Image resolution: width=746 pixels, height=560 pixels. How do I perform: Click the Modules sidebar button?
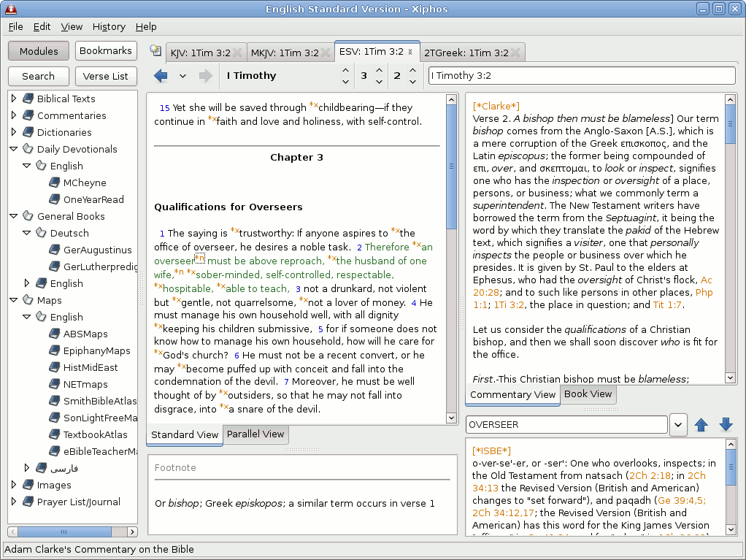(39, 51)
